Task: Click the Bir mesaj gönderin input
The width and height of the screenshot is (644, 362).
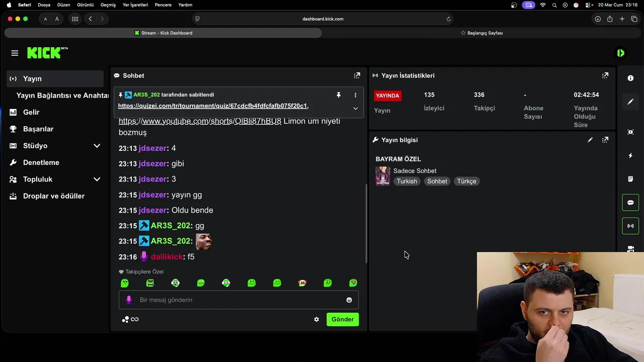Action: pos(238,300)
